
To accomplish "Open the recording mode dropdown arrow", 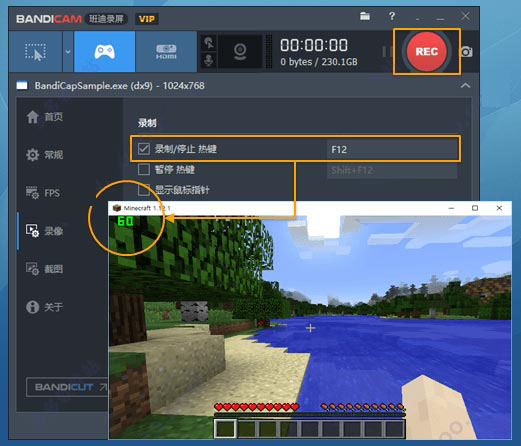I will tap(68, 52).
